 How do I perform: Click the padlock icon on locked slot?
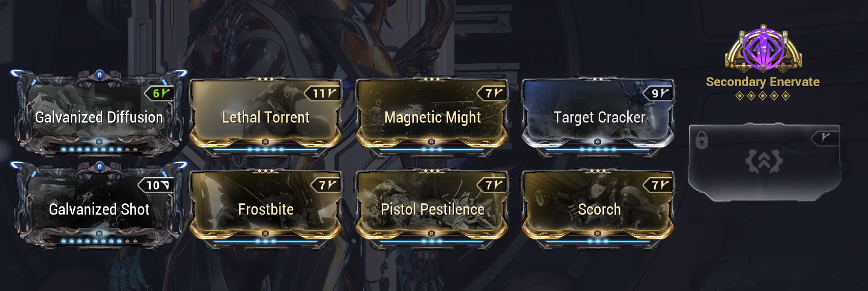pyautogui.click(x=702, y=139)
